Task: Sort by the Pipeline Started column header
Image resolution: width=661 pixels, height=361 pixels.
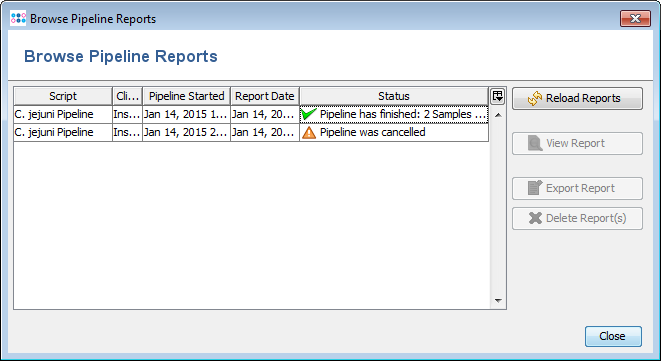Action: tap(186, 96)
